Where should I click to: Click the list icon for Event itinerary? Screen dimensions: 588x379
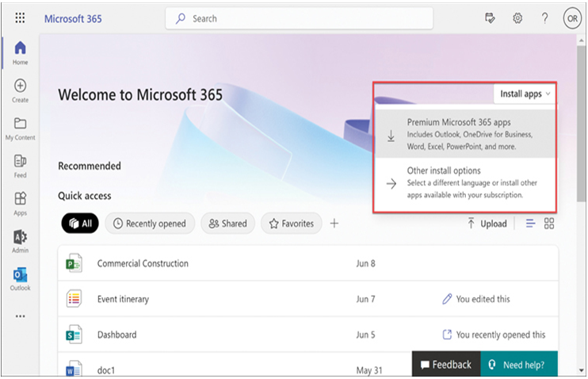tap(74, 299)
